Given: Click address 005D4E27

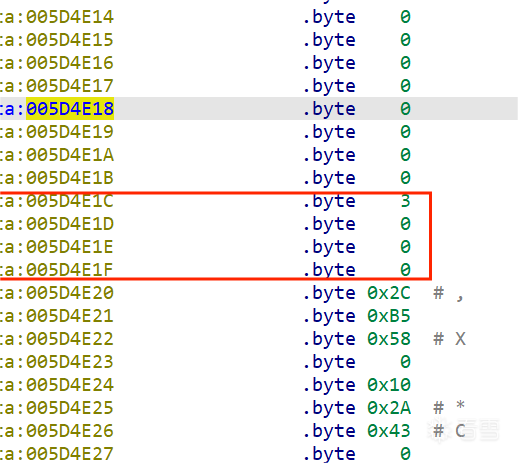Looking at the screenshot, I should [x=70, y=454].
